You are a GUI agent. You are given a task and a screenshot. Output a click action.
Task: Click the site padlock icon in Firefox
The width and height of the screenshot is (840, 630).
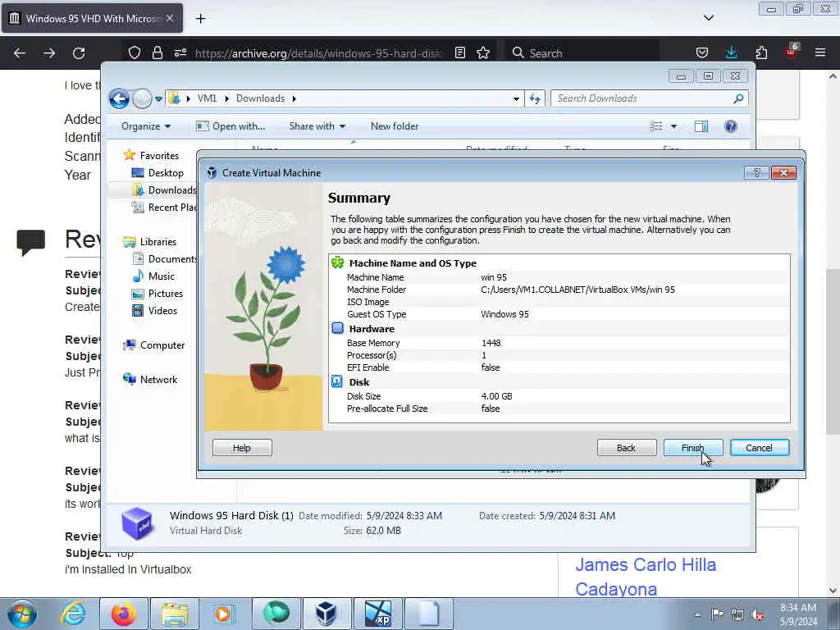(157, 52)
